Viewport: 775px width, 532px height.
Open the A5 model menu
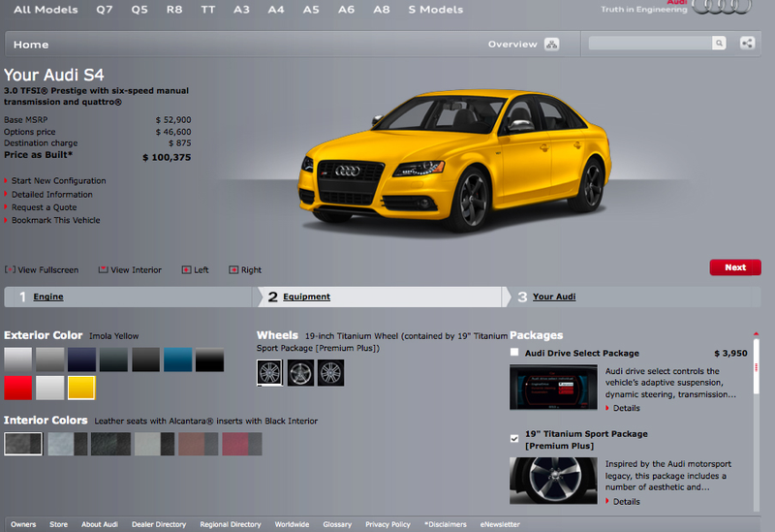tap(311, 10)
